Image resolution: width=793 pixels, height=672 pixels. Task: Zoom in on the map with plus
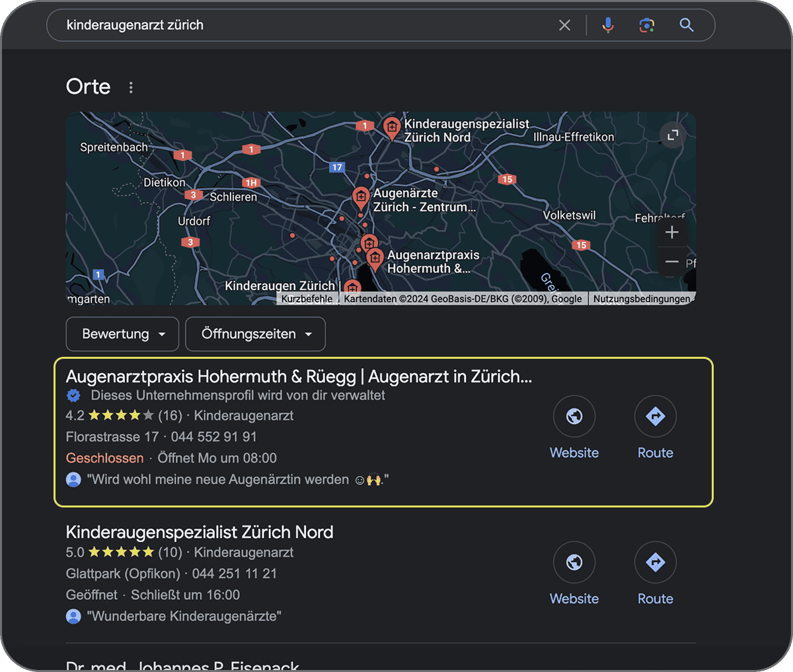[671, 233]
